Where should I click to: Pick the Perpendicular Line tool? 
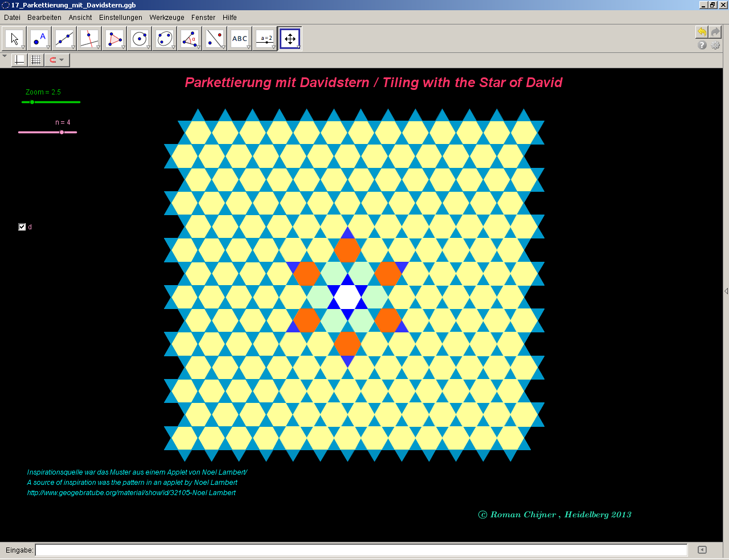click(x=89, y=39)
